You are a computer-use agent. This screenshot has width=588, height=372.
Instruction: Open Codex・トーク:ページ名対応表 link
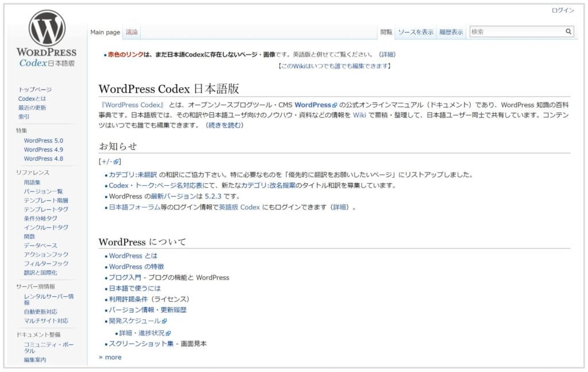[x=156, y=186]
